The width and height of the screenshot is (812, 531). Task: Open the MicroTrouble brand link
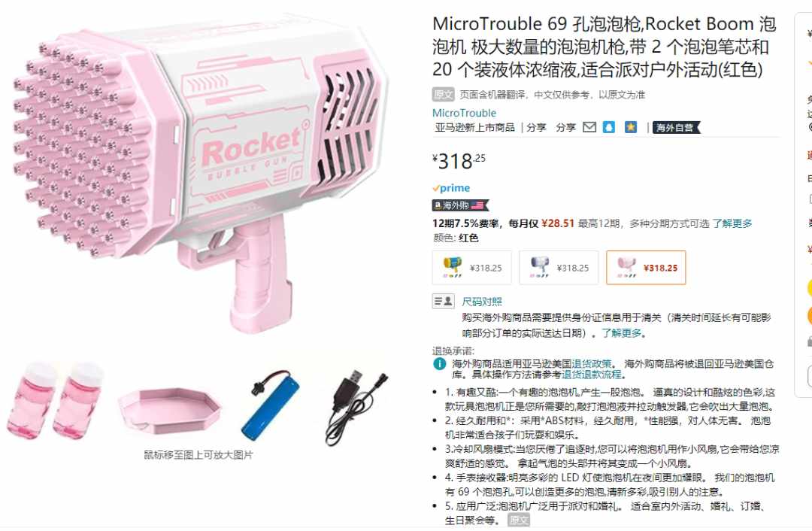pyautogui.click(x=464, y=112)
